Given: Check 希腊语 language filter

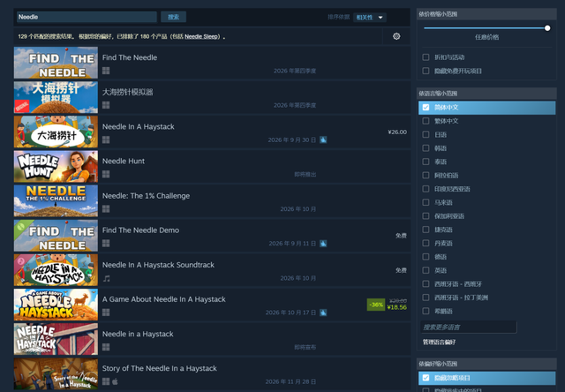Looking at the screenshot, I should click(x=426, y=311).
